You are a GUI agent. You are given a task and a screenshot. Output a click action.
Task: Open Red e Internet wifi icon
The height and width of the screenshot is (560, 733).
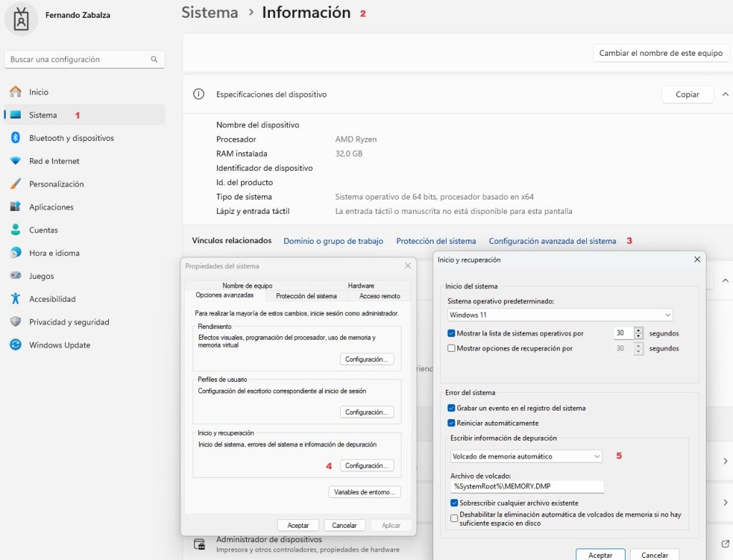tap(16, 161)
